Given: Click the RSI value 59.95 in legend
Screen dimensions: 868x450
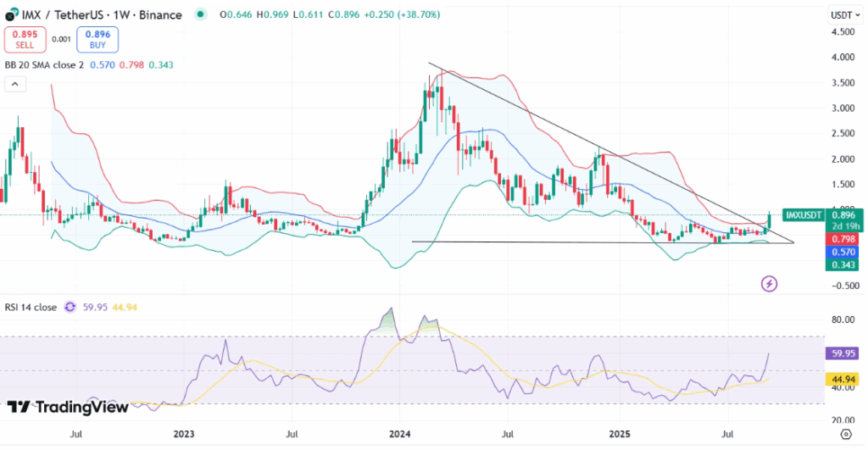Looking at the screenshot, I should [x=95, y=307].
